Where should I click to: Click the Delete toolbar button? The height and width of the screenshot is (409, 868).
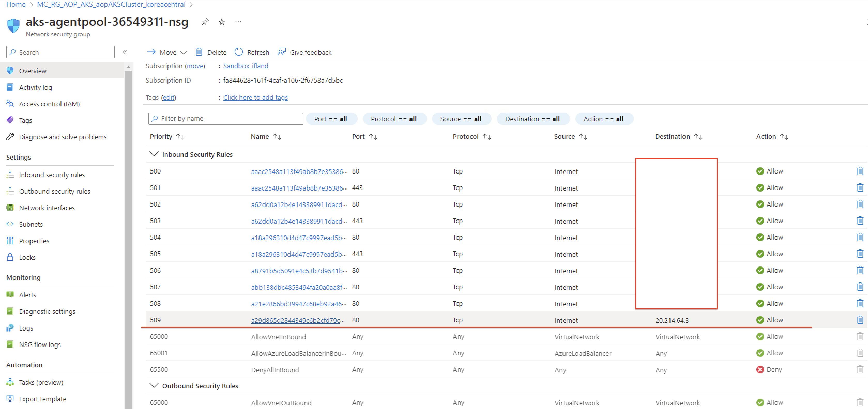[x=211, y=52]
